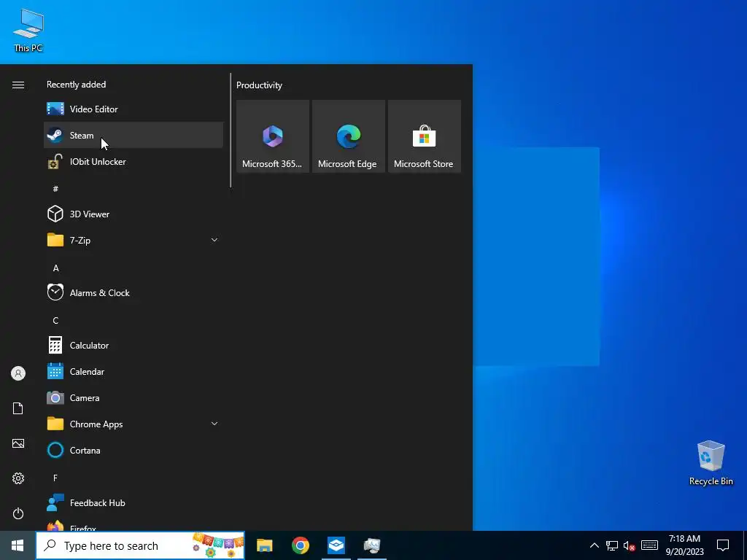Open the Chrome Apps folder entry
This screenshot has height=560, width=747.
pyautogui.click(x=133, y=424)
